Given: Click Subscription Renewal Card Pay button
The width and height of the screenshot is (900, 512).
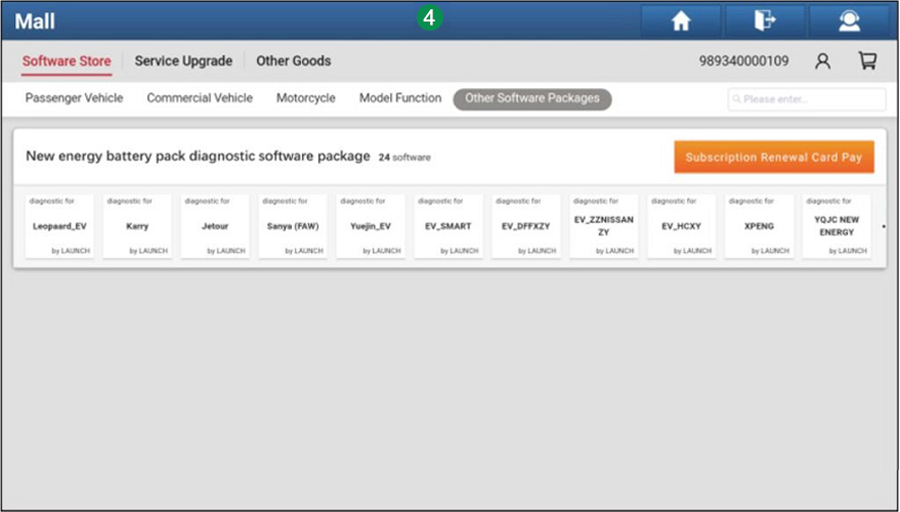Looking at the screenshot, I should coord(774,157).
